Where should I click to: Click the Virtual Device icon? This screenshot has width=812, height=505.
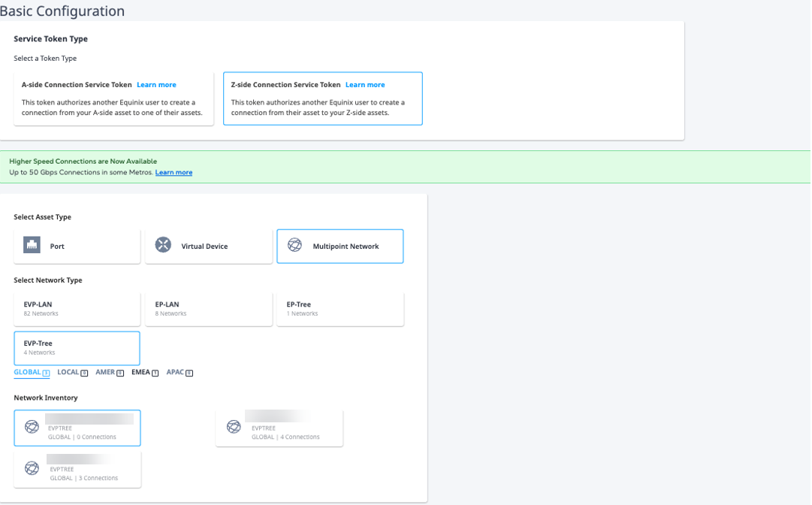163,244
